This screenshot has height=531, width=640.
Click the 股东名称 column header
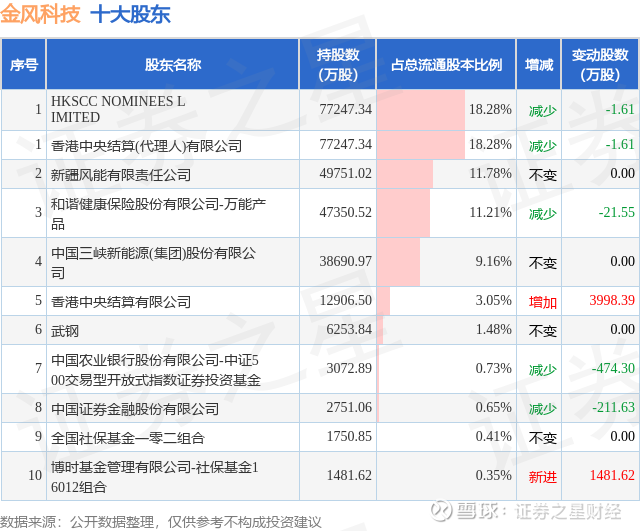point(173,64)
